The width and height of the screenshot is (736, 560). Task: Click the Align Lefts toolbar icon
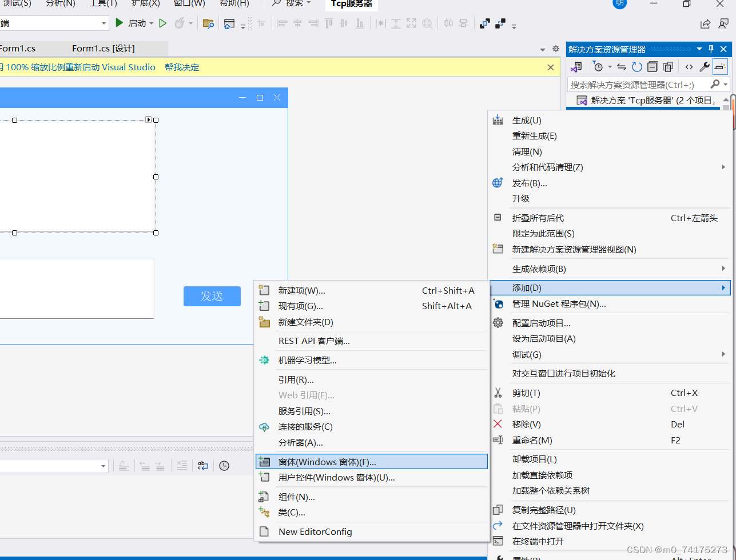point(283,23)
